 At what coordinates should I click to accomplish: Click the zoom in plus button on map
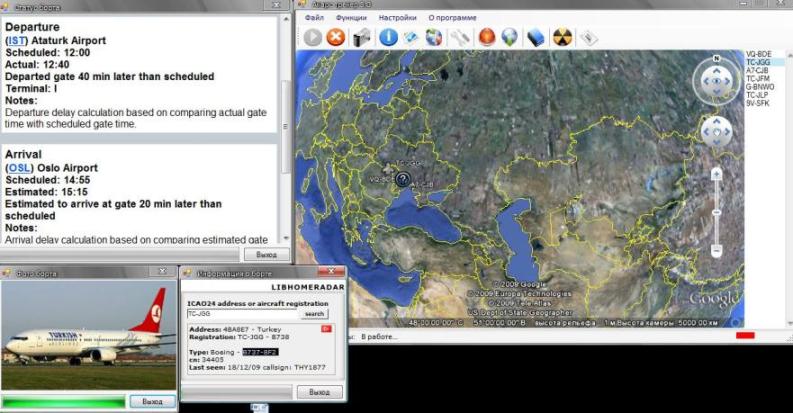tap(716, 175)
